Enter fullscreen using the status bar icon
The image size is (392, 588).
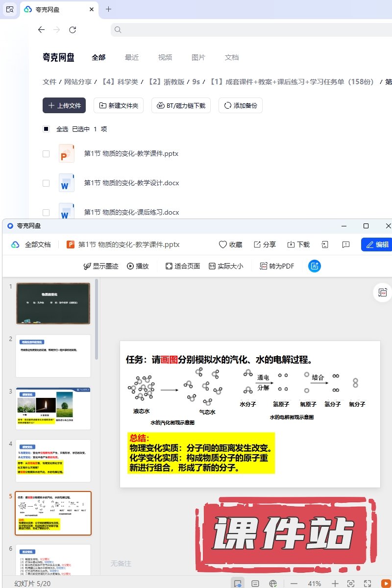367,583
